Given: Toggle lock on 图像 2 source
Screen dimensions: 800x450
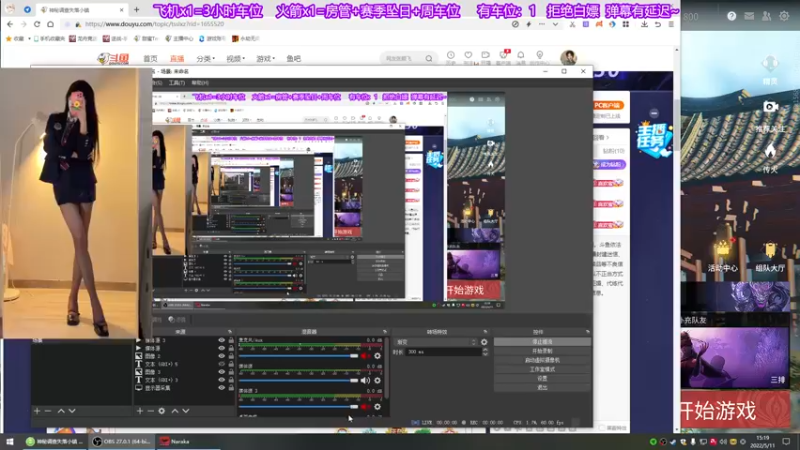Looking at the screenshot, I should [x=231, y=356].
